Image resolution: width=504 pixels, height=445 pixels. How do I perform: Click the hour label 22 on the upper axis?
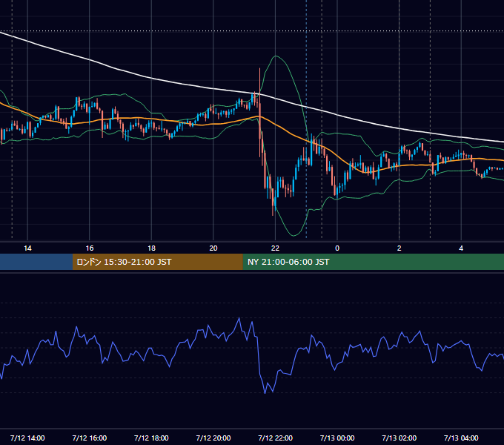(x=275, y=248)
